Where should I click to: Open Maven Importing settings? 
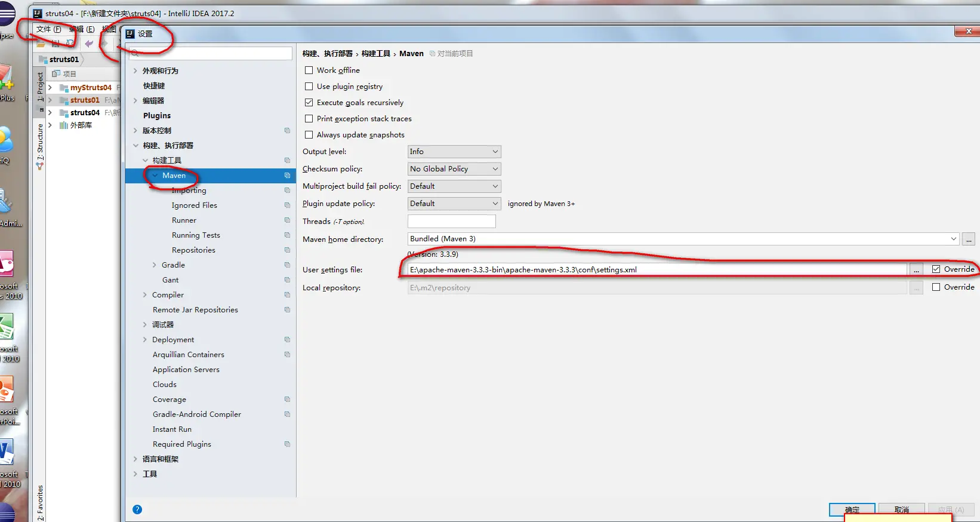click(x=189, y=190)
